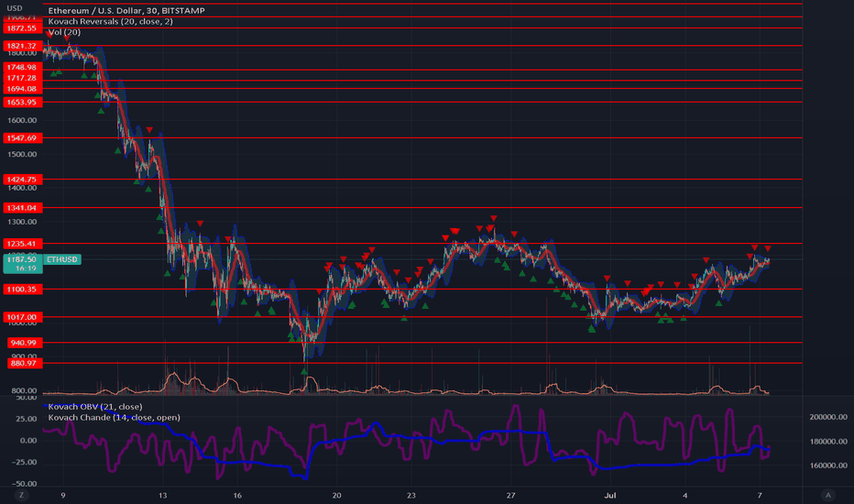Select the 940.99 horizontal level label
854x504 pixels.
(24, 343)
